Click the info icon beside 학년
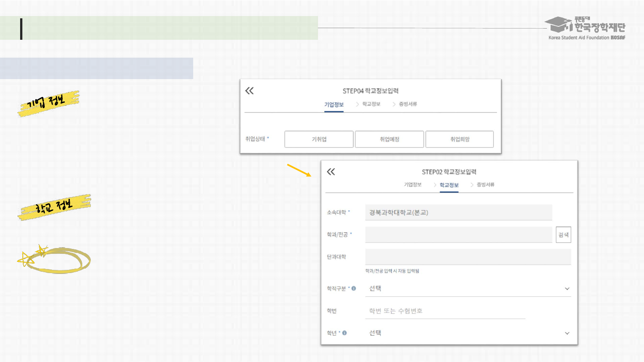644x362 pixels. [x=344, y=333]
